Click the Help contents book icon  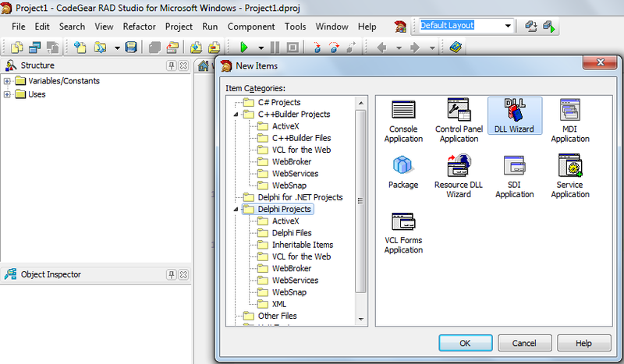[x=456, y=48]
